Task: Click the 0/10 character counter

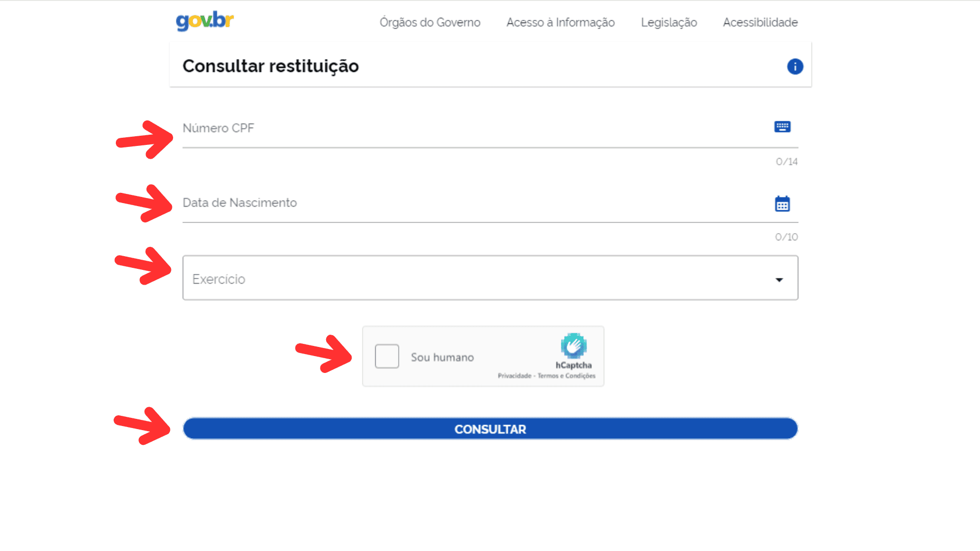Action: coord(787,237)
